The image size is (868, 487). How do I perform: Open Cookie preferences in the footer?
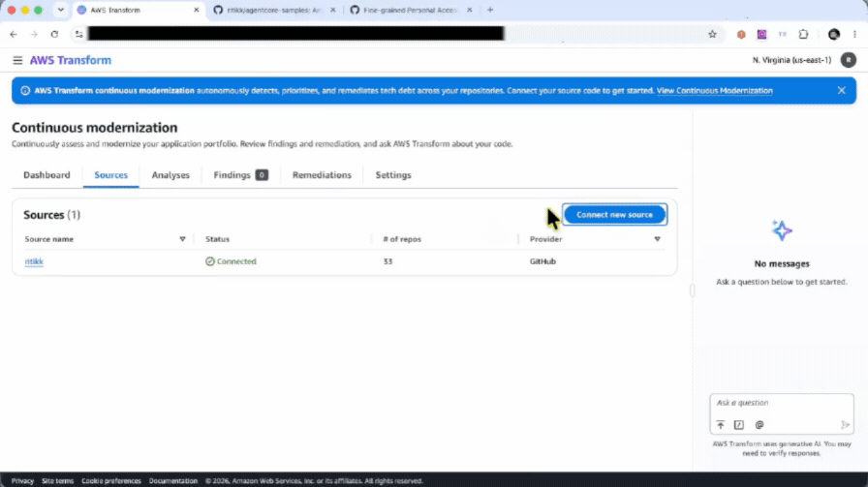click(111, 481)
